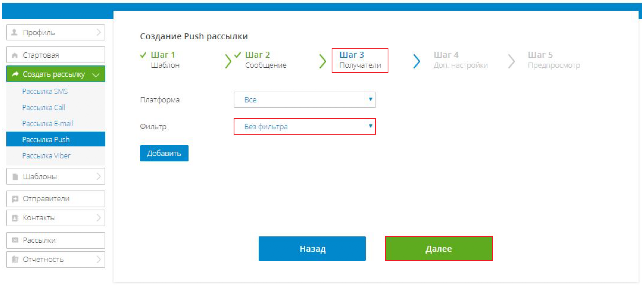Select Рассылка Viber in sidebar

coord(46,156)
